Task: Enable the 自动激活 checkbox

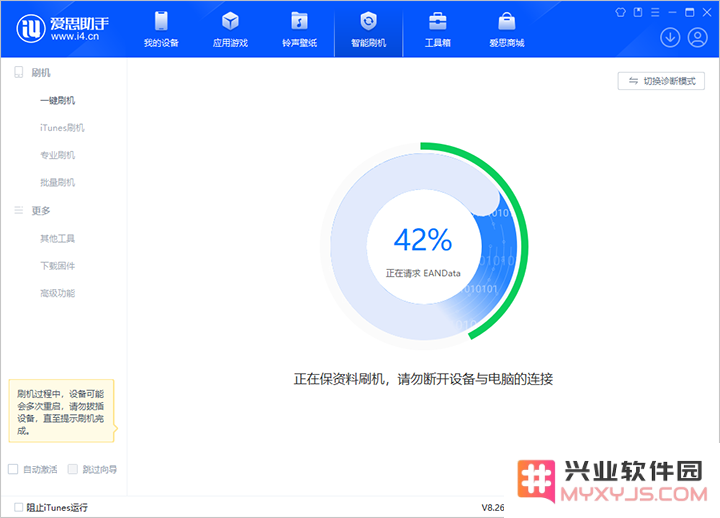Action: pos(13,469)
